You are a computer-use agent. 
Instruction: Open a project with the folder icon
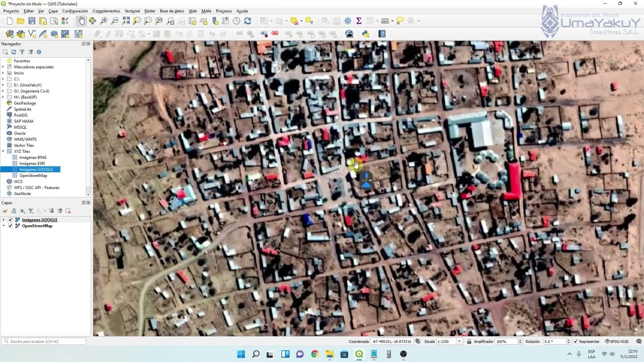click(21, 21)
